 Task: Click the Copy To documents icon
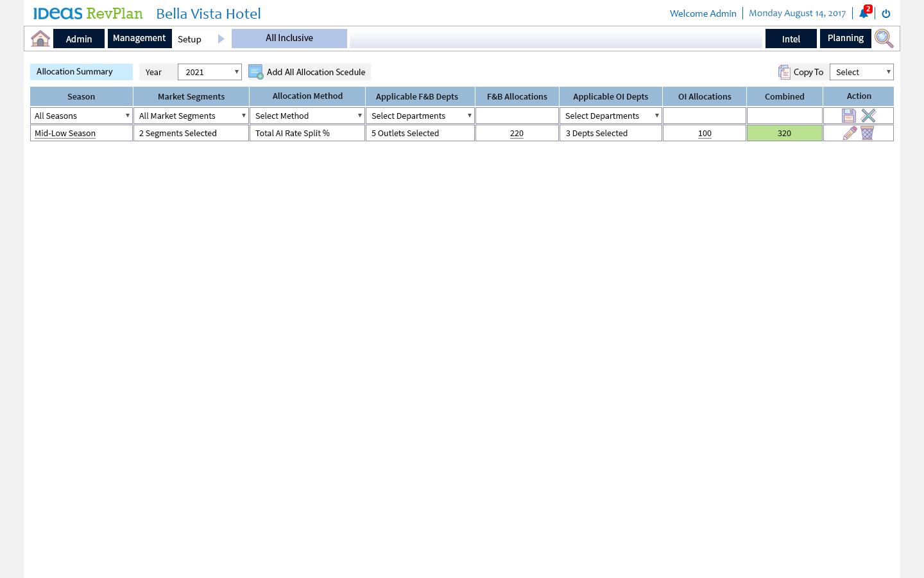coord(784,72)
